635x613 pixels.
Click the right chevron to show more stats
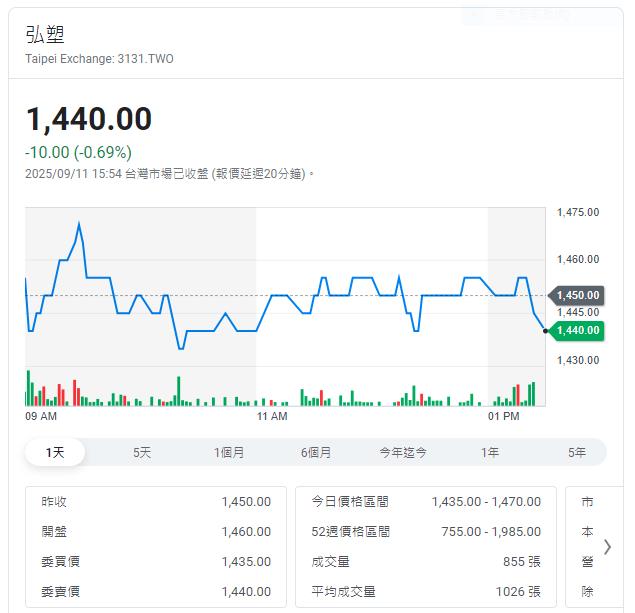tap(607, 547)
